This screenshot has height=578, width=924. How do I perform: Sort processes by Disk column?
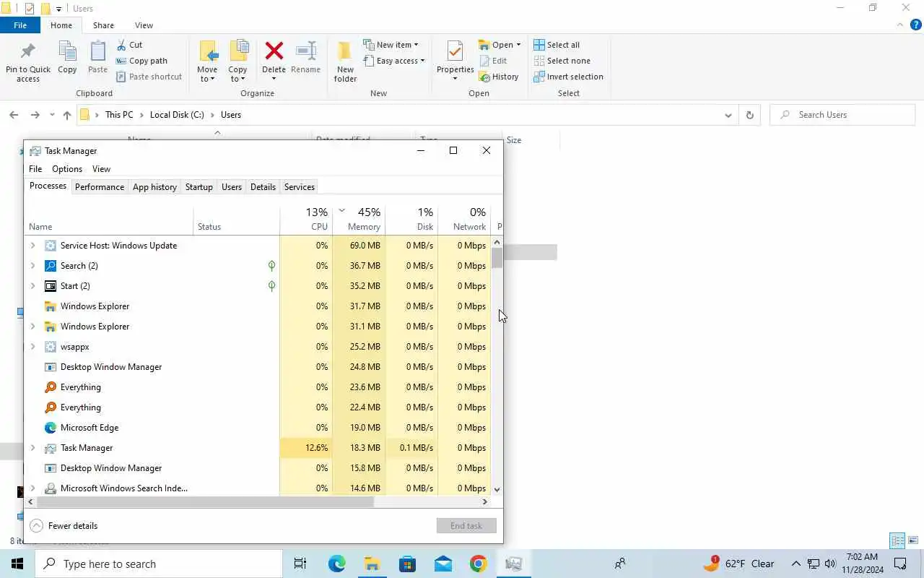click(x=411, y=219)
